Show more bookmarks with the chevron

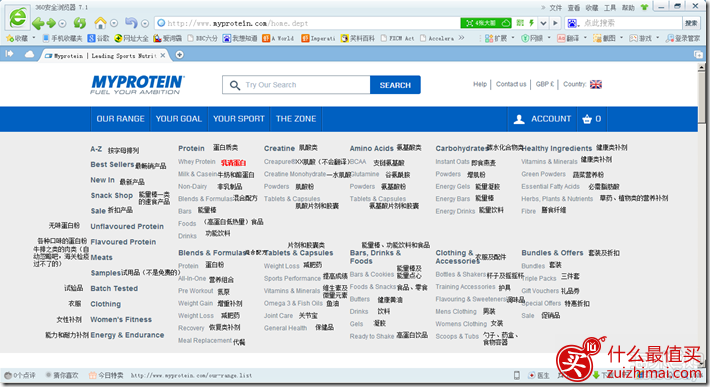click(461, 38)
